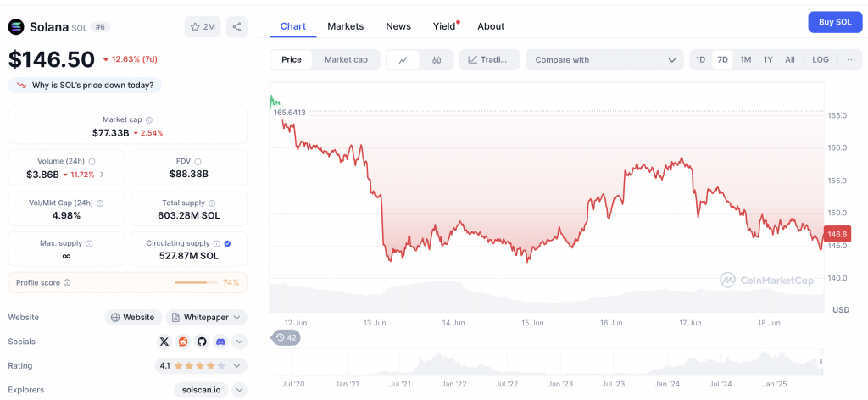Open the Compare with dropdown
This screenshot has width=868, height=400.
click(604, 60)
